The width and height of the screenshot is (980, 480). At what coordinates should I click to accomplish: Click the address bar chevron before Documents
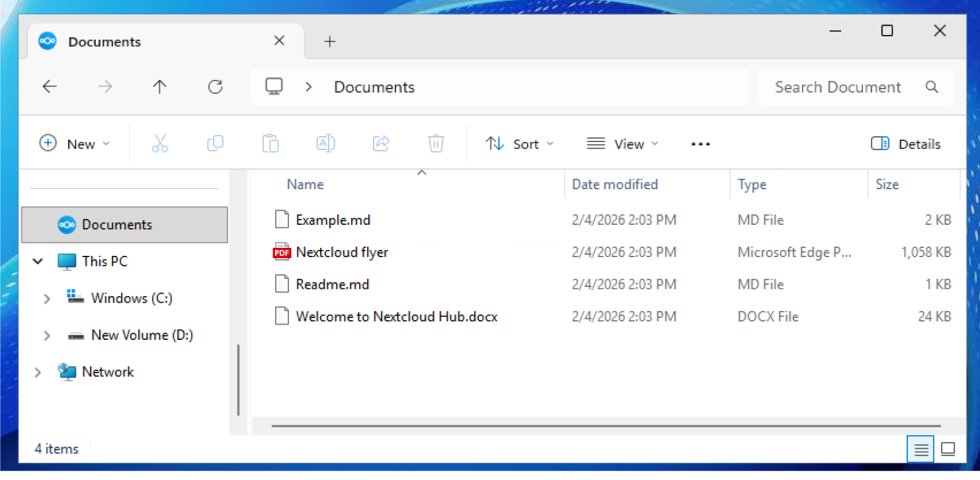(x=308, y=87)
